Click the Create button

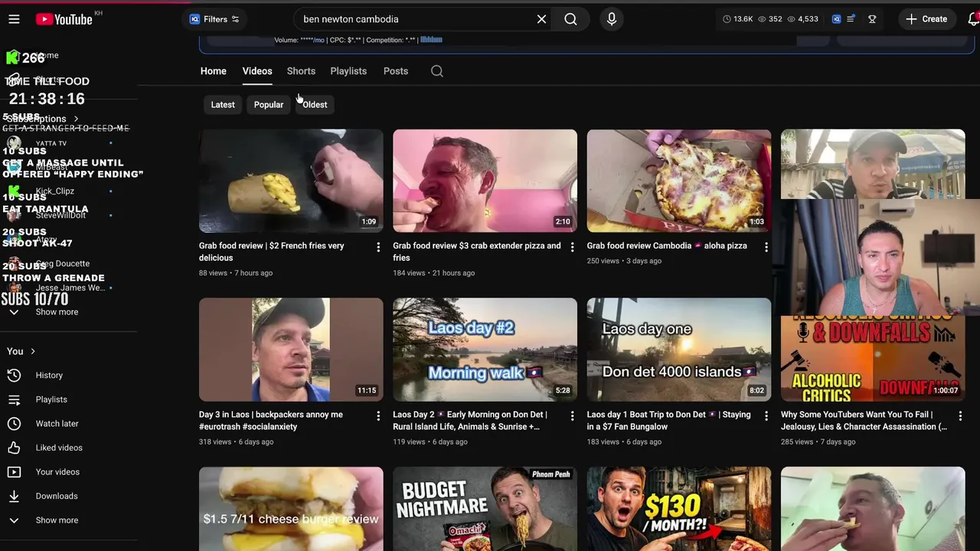926,19
